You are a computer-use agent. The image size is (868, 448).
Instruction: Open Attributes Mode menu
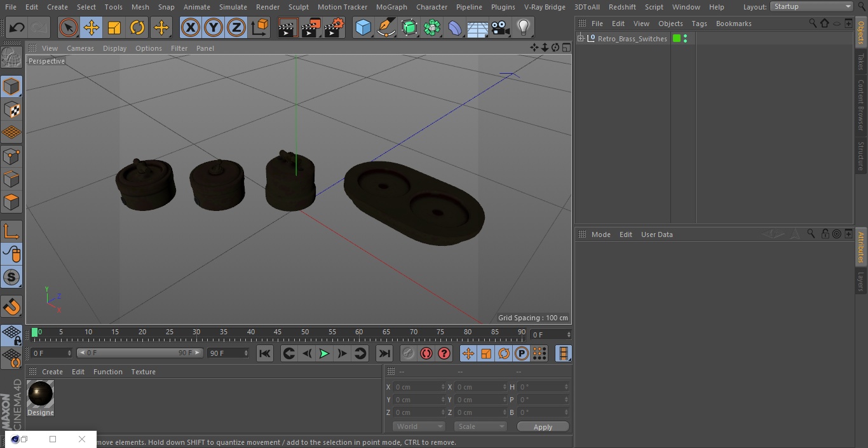click(600, 234)
